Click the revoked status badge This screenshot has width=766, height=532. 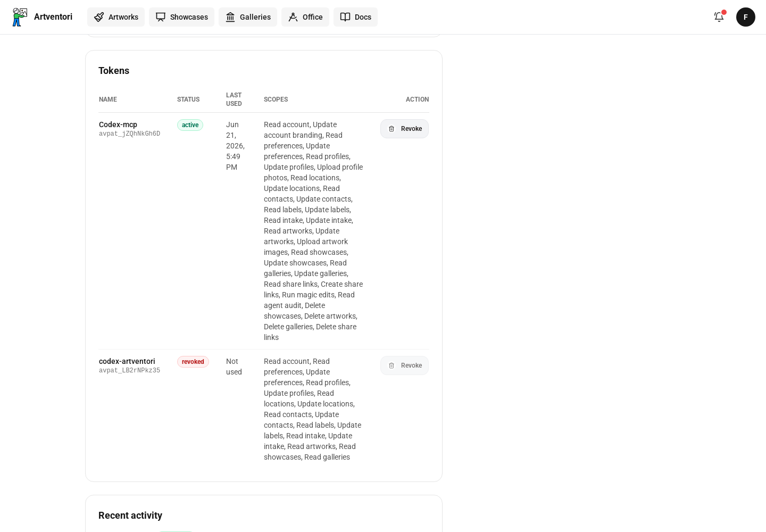click(x=193, y=362)
